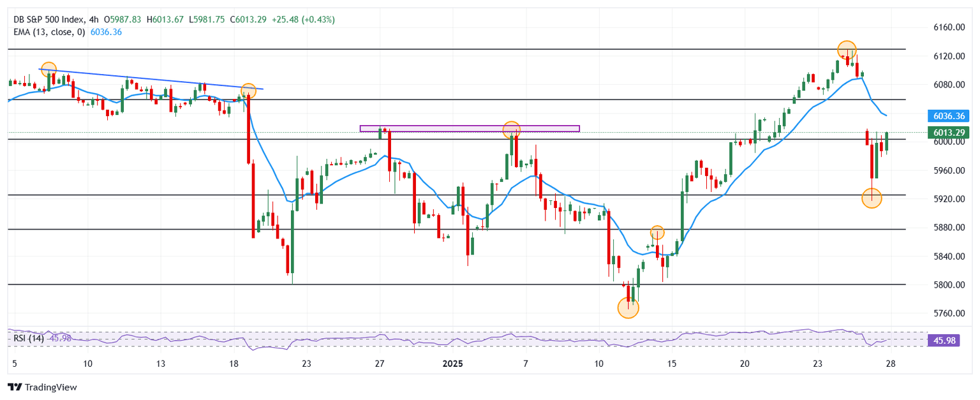Screen dimensions: 980x400
Task: Select the orange circle at the trendline's left start
Action: point(48,70)
